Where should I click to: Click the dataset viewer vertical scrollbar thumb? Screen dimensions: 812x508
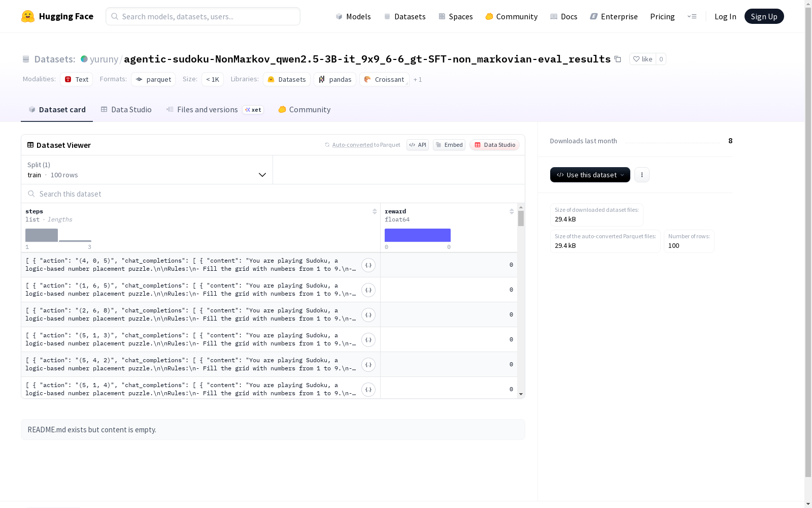tap(521, 218)
